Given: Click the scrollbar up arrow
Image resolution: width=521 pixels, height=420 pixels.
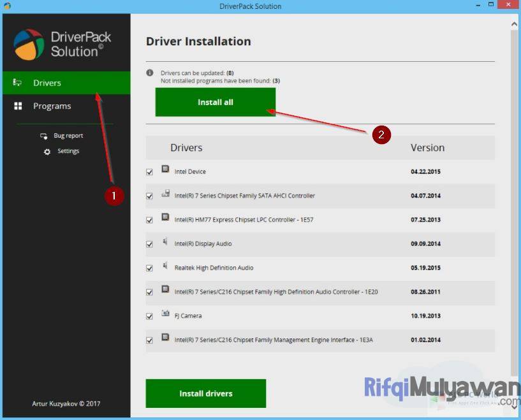Looking at the screenshot, I should click(x=513, y=23).
